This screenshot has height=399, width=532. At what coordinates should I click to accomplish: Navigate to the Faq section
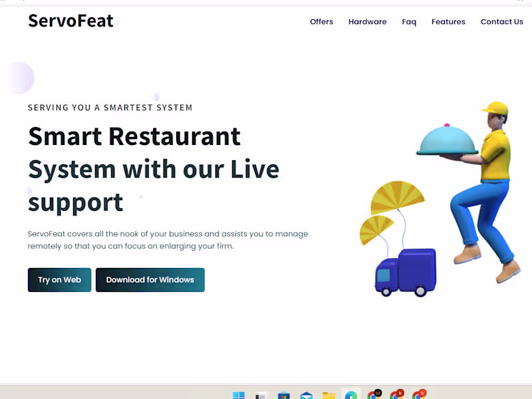pyautogui.click(x=409, y=22)
